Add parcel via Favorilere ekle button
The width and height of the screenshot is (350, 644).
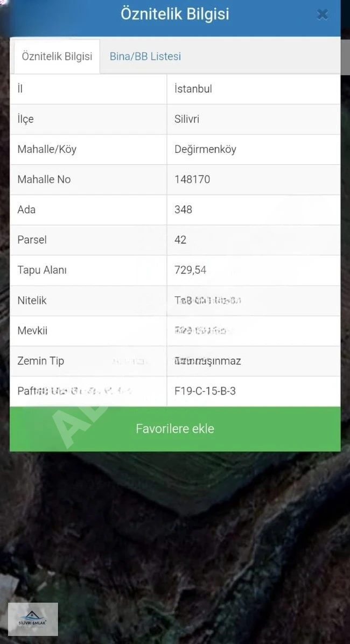pyautogui.click(x=175, y=429)
